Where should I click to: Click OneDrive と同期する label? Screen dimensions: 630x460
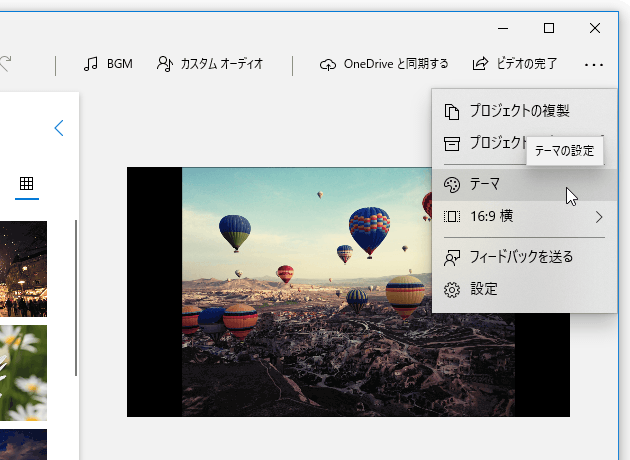396,64
